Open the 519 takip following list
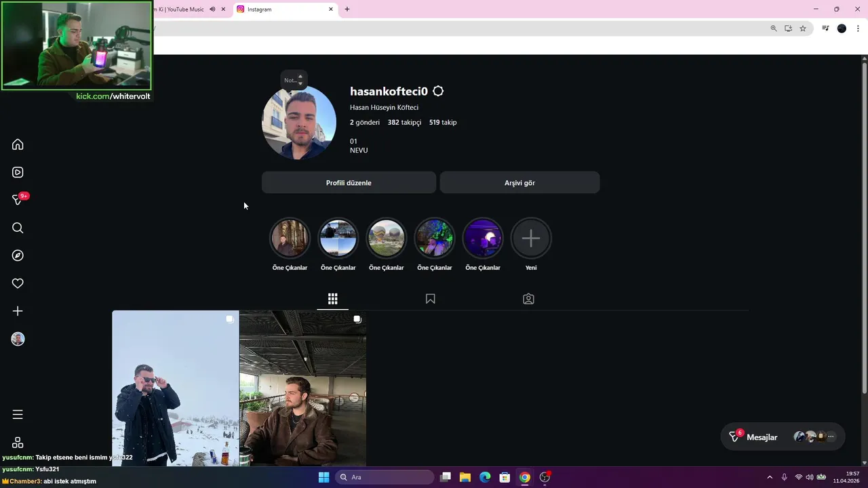 point(443,122)
